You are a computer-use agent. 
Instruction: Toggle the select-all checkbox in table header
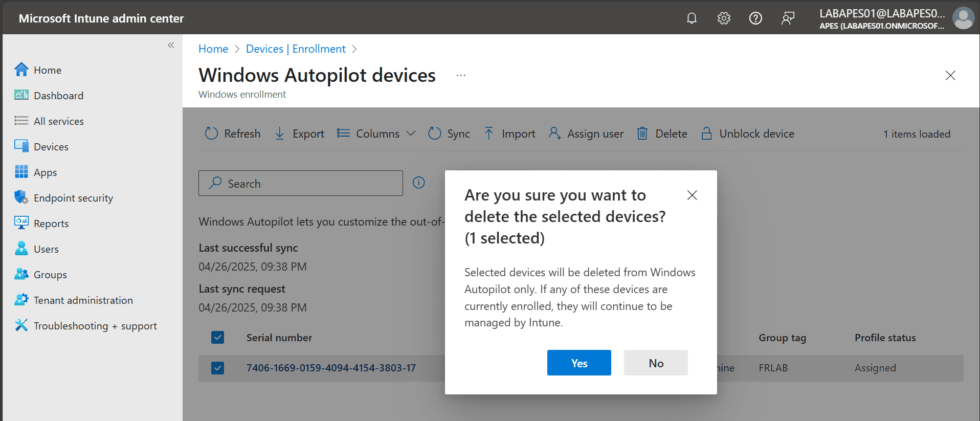pyautogui.click(x=218, y=337)
